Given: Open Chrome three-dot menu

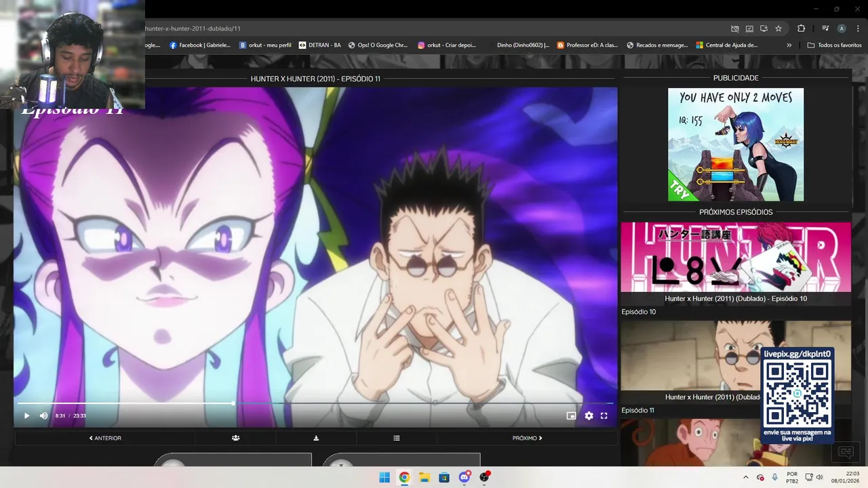Looking at the screenshot, I should point(859,28).
